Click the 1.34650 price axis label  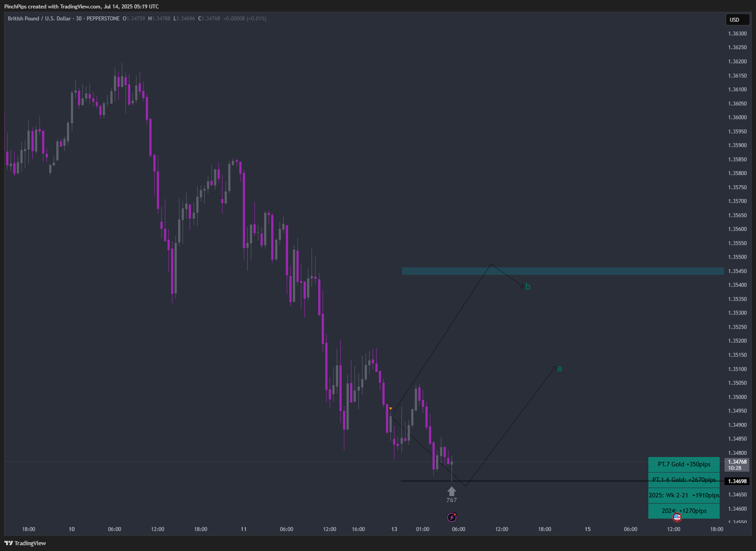click(737, 495)
